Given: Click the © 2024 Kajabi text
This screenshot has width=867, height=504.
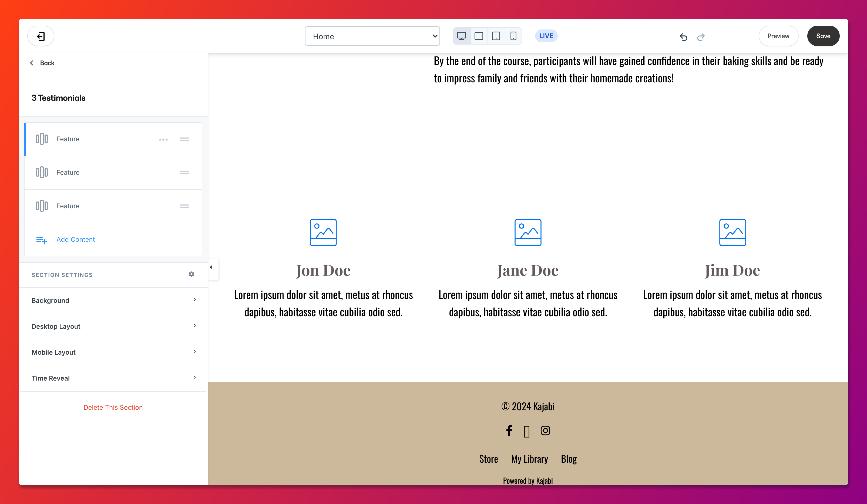Looking at the screenshot, I should tap(528, 406).
